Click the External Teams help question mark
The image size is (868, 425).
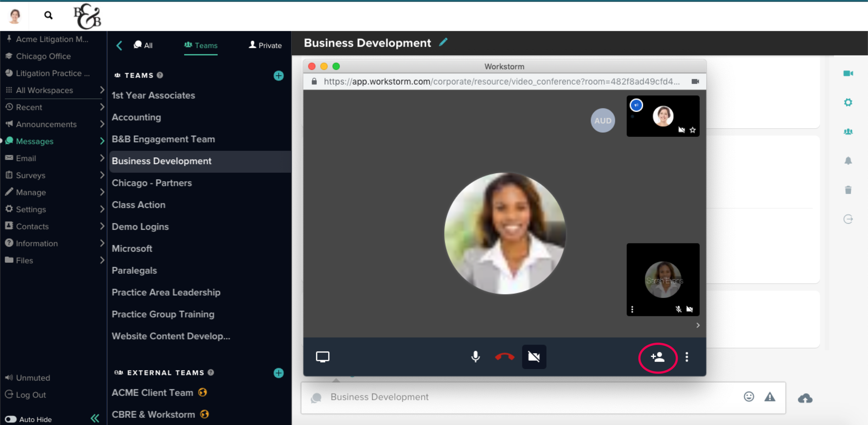(x=211, y=372)
